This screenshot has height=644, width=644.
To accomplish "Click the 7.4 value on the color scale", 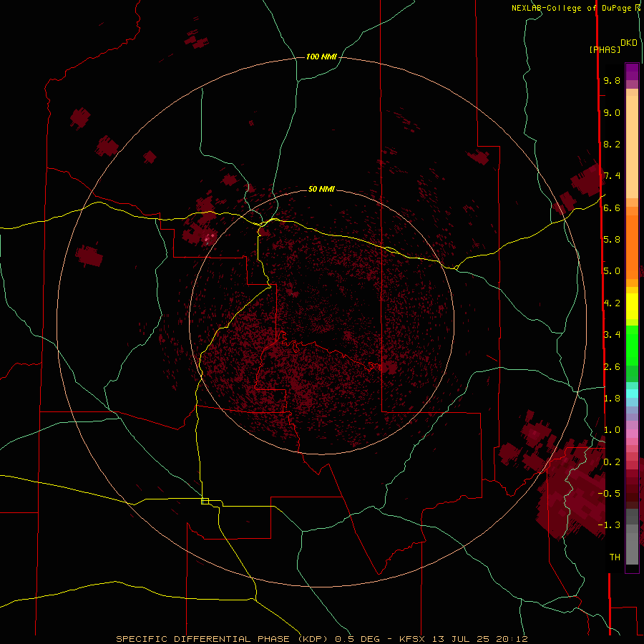I will [612, 176].
